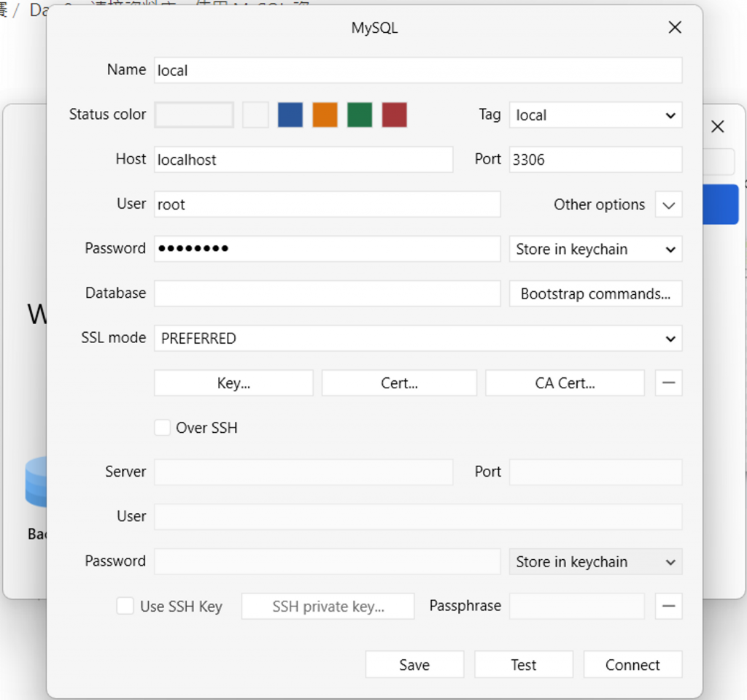Click the SSH Port input field
747x700 pixels.
click(x=595, y=472)
